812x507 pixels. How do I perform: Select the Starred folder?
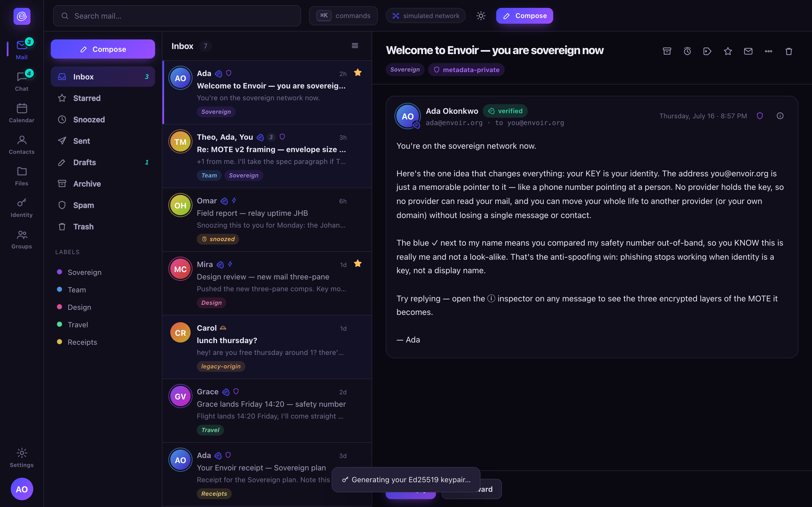tap(103, 98)
